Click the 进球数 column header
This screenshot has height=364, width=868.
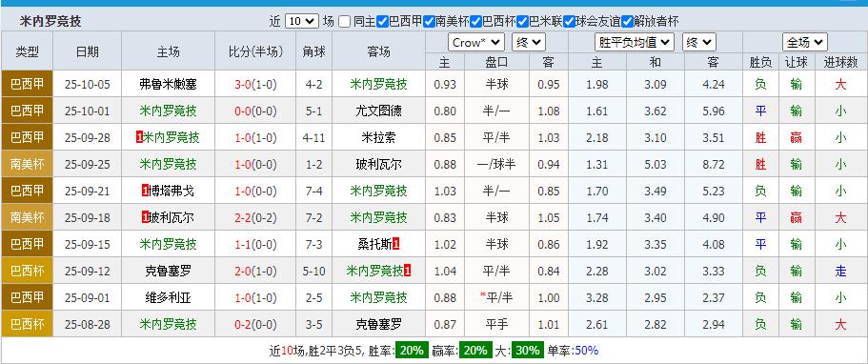pos(840,63)
